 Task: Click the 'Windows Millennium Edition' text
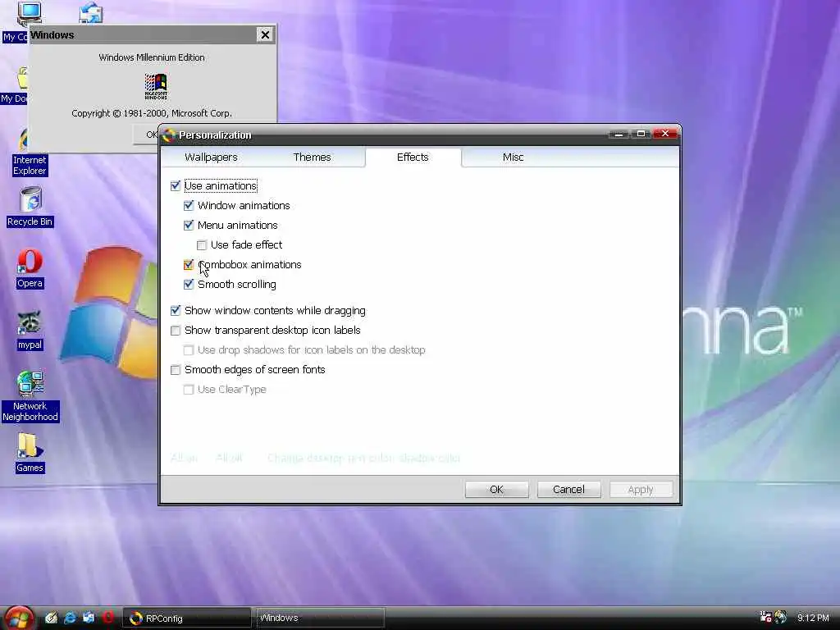click(x=152, y=57)
